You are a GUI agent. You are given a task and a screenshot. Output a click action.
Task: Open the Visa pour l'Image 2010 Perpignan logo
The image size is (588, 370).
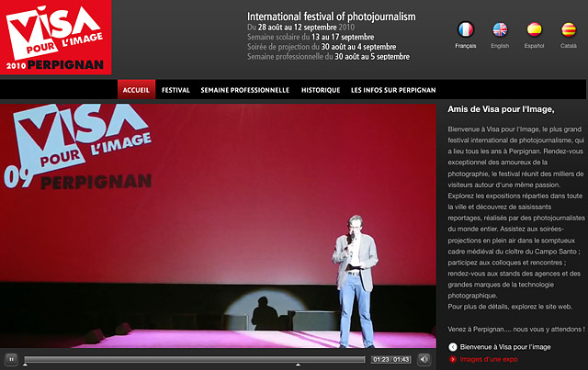pyautogui.click(x=55, y=37)
